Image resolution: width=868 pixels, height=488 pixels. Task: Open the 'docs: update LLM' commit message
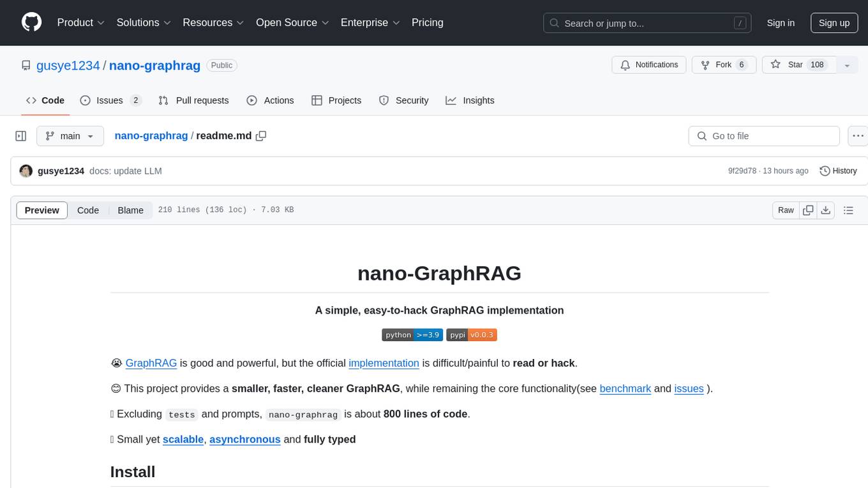coord(126,171)
